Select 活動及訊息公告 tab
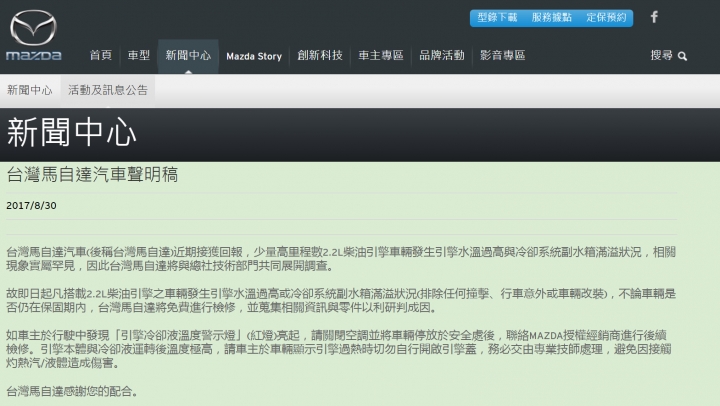720x406 pixels. [x=108, y=90]
